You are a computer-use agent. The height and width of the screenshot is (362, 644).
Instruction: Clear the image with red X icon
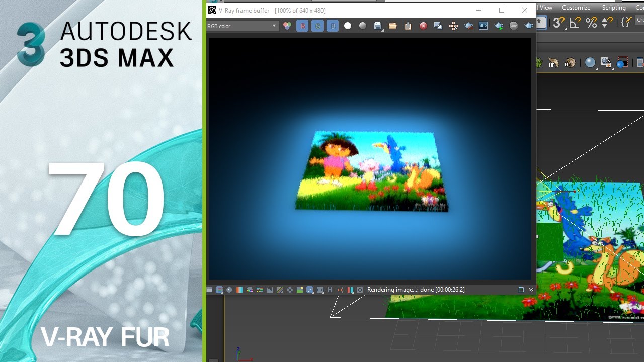pyautogui.click(x=423, y=26)
